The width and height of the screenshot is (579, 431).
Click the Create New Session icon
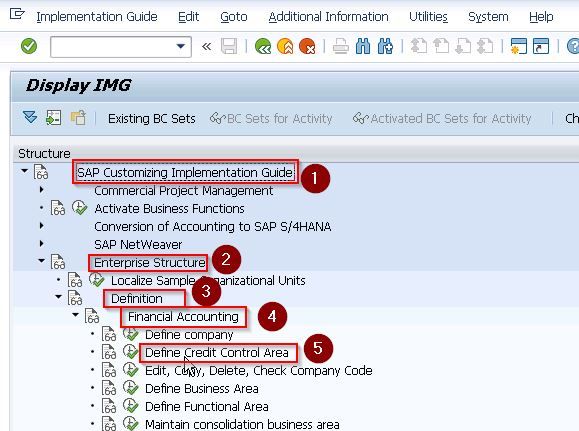coord(518,47)
